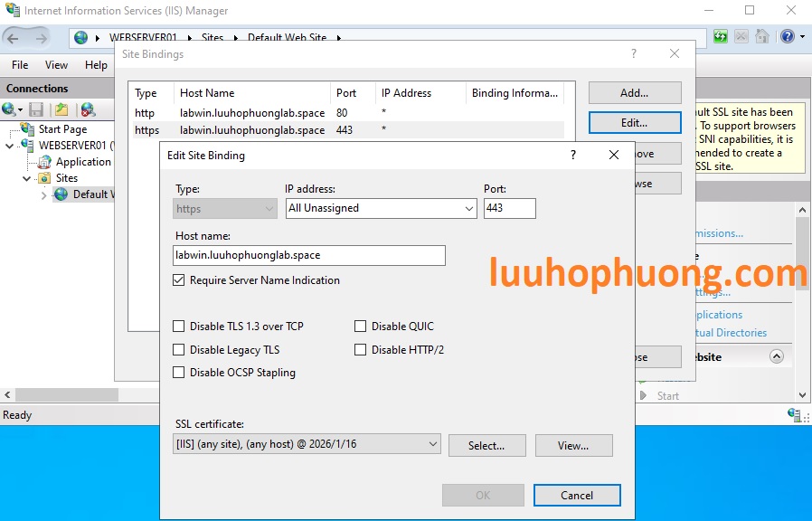Screen dimensions: 812x521
Task: Open the File menu
Action: [x=19, y=64]
